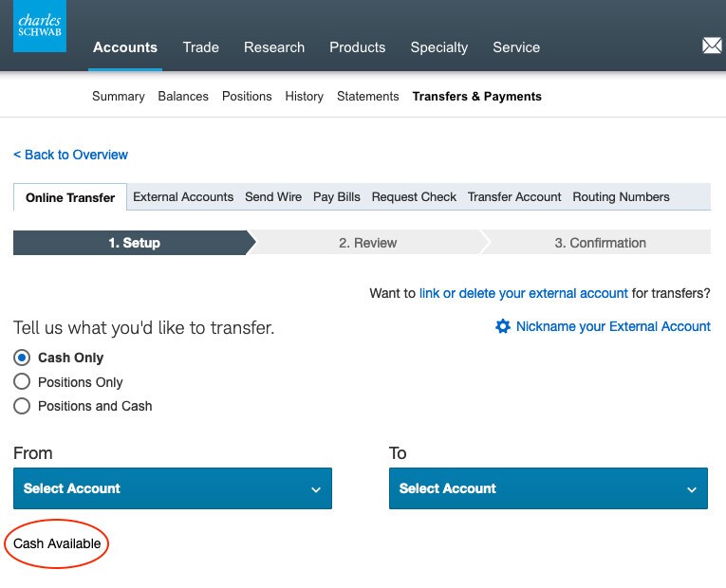The image size is (726, 588).
Task: Click the gear icon beside Nickname External Account
Action: (x=503, y=326)
